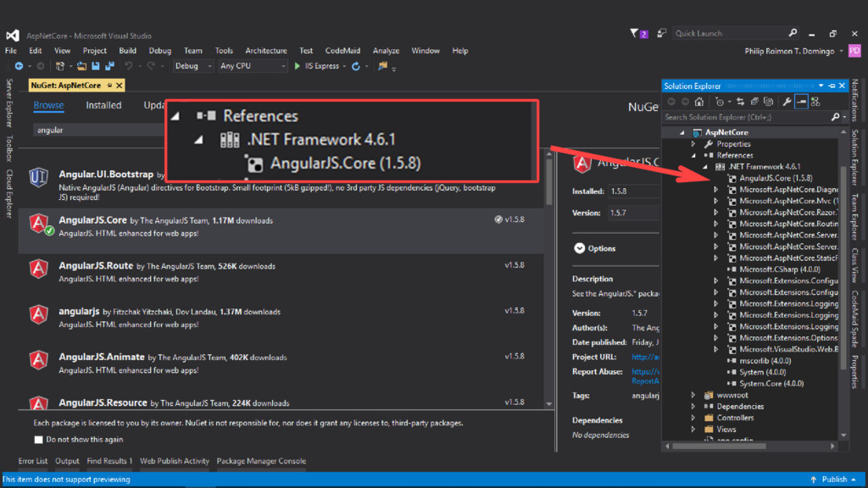868x488 pixels.
Task: Open Package Manager Console tab
Action: (261, 461)
